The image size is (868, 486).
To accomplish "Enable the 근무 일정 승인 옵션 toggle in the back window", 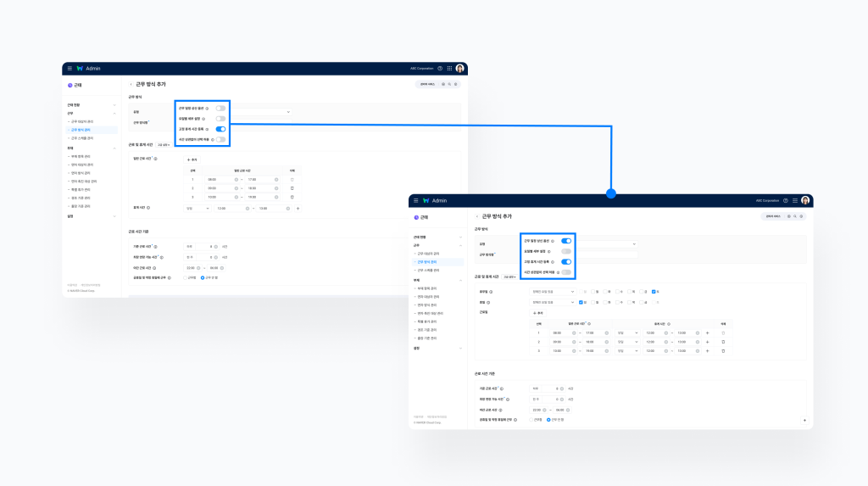I will (x=220, y=109).
